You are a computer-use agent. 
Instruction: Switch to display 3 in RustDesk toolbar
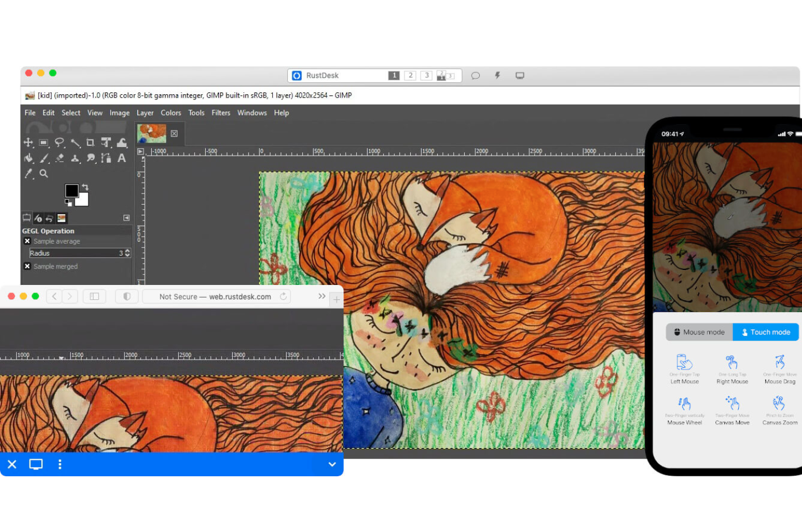pyautogui.click(x=426, y=76)
